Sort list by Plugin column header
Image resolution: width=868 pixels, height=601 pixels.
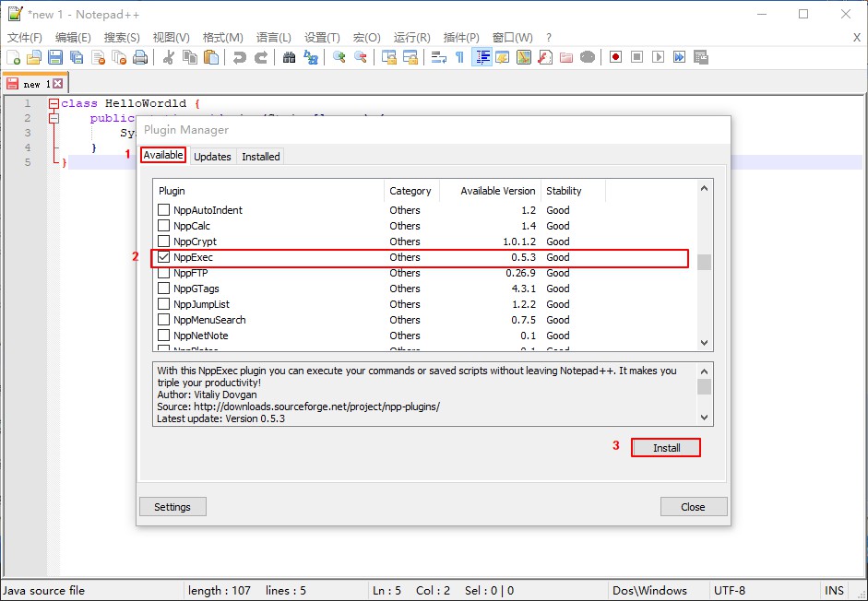coord(268,191)
